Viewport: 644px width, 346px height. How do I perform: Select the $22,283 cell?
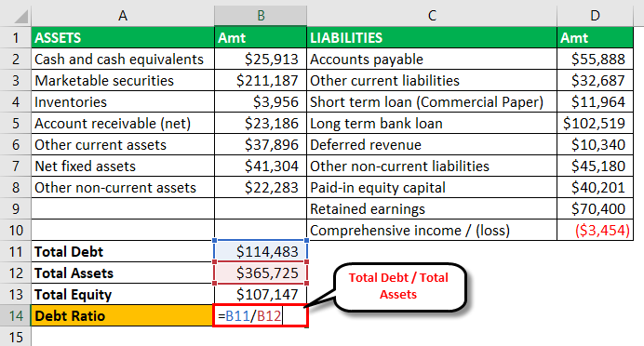(261, 187)
